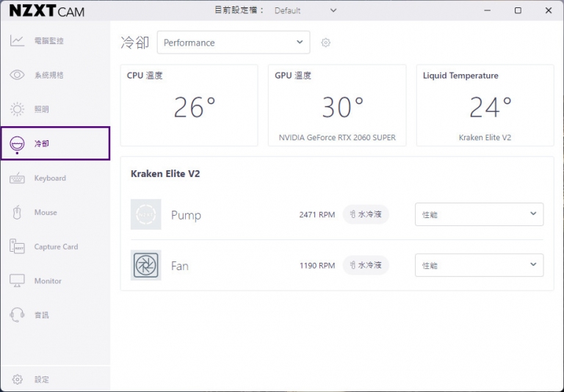Expand the Default profile dropdown in title bar

(x=305, y=10)
